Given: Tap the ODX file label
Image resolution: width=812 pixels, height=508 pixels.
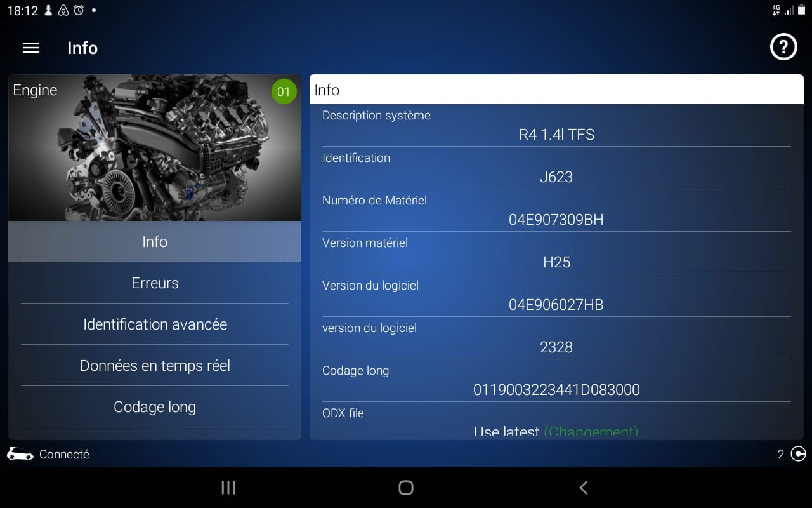Looking at the screenshot, I should tap(343, 413).
